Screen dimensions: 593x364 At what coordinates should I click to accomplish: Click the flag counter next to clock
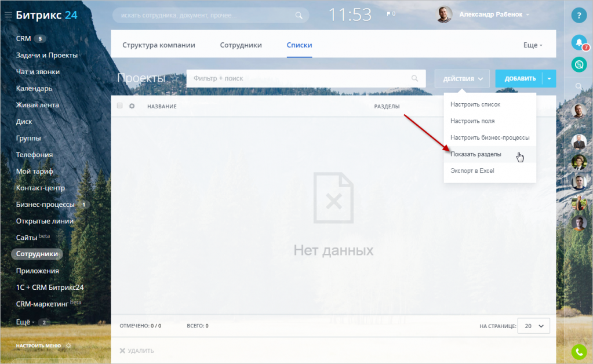click(391, 14)
